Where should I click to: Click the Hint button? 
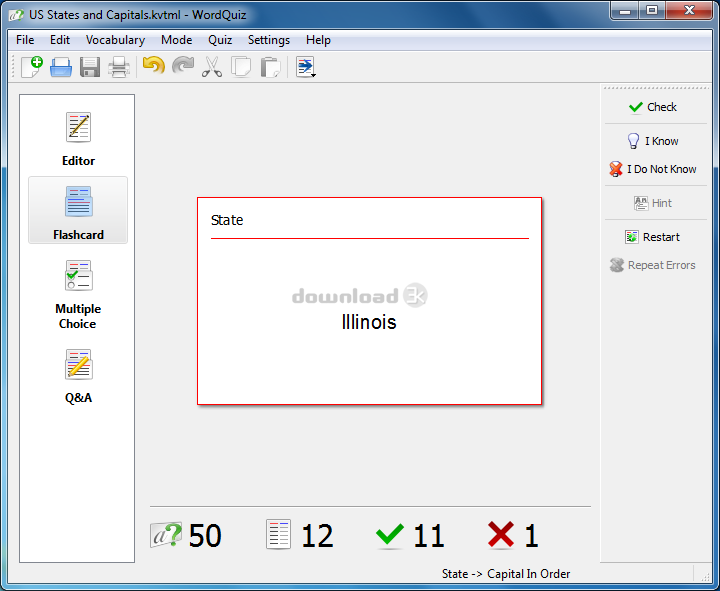[652, 203]
